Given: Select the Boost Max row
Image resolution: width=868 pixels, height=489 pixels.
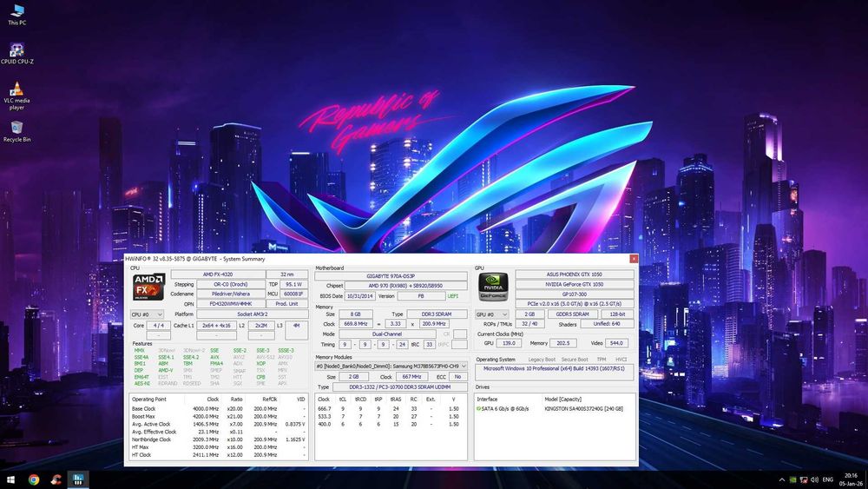Looking at the screenshot, I should pyautogui.click(x=219, y=416).
